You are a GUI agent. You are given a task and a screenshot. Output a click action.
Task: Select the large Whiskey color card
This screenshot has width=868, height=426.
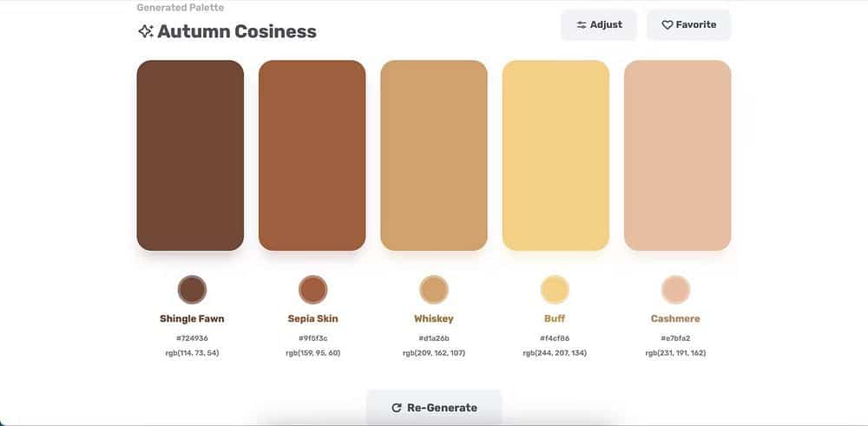pyautogui.click(x=434, y=155)
